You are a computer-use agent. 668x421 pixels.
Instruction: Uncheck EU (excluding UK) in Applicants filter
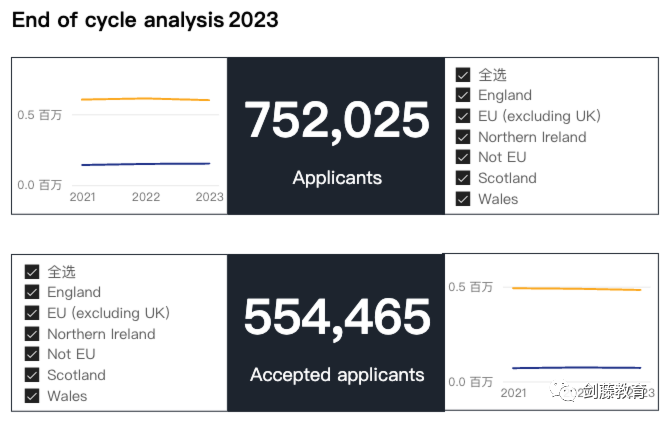[x=463, y=116]
